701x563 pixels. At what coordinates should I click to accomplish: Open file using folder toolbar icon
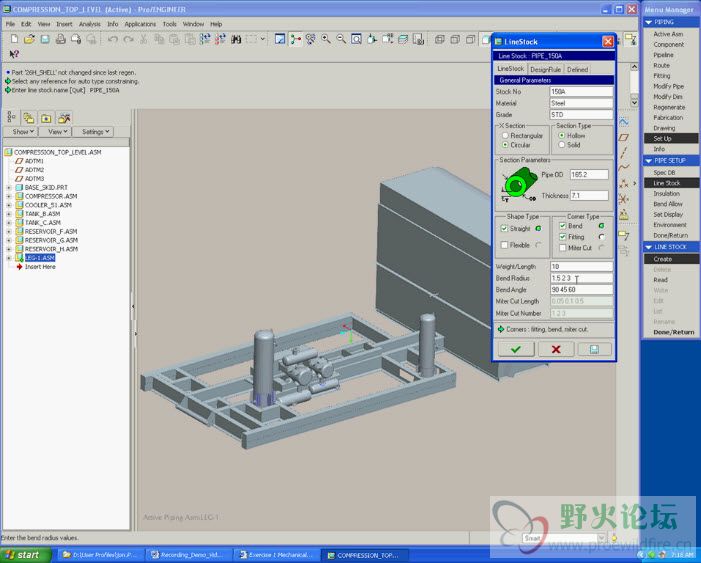(x=30, y=39)
